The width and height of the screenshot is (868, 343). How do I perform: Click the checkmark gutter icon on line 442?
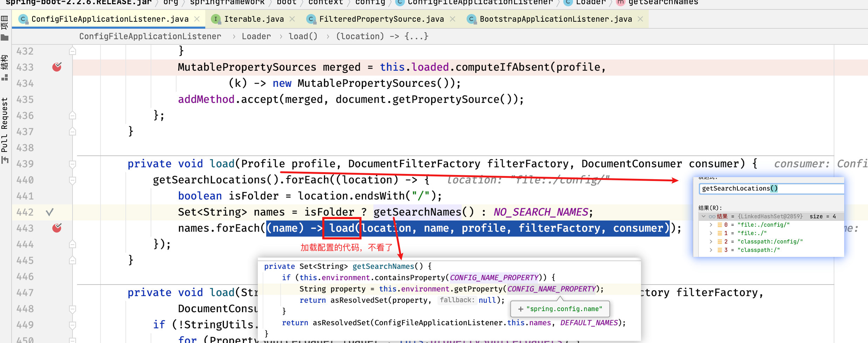(50, 212)
